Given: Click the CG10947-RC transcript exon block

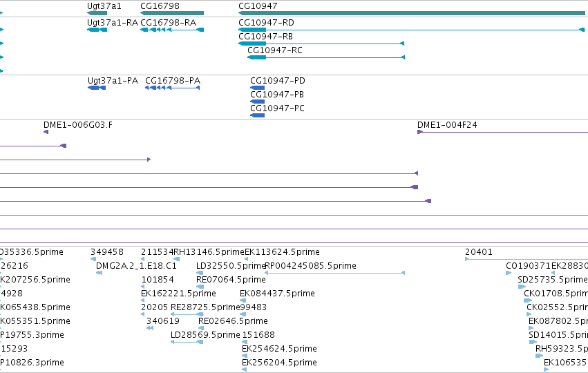Looking at the screenshot, I should pyautogui.click(x=257, y=57).
